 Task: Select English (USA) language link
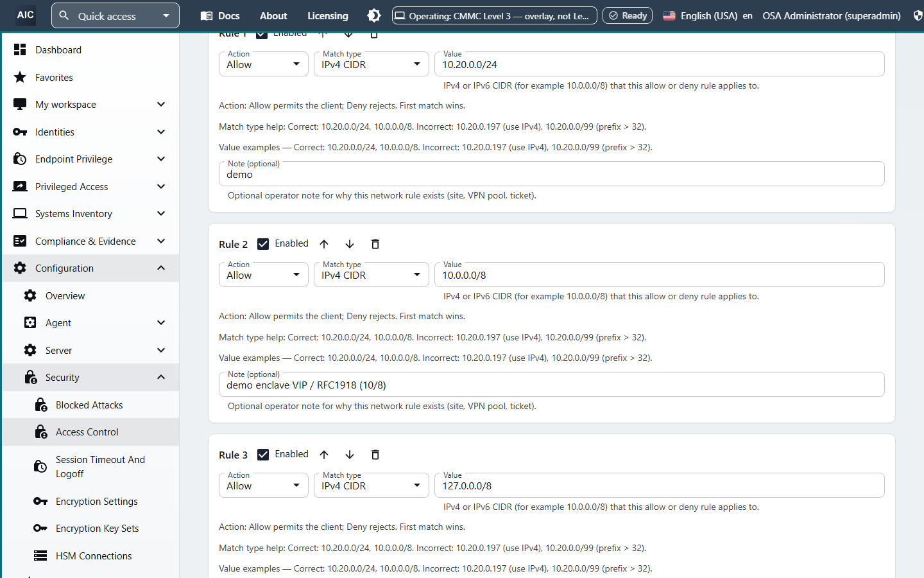pos(708,15)
